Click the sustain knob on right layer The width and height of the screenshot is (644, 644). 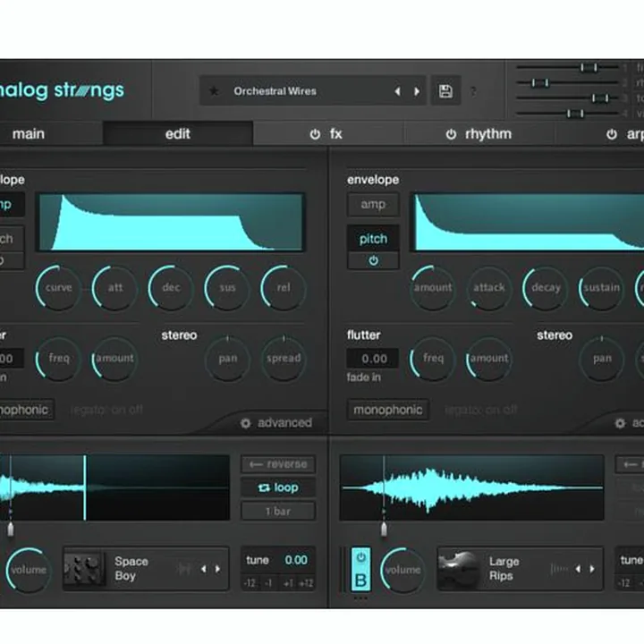coord(602,287)
